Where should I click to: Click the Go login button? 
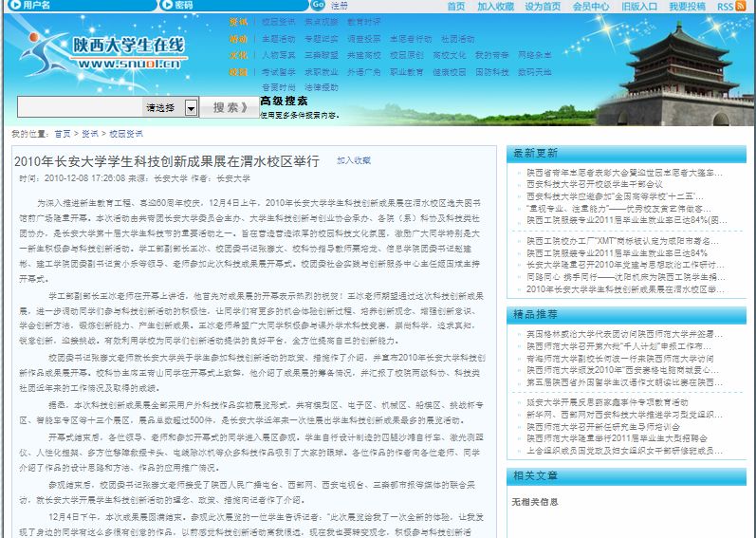click(x=320, y=6)
